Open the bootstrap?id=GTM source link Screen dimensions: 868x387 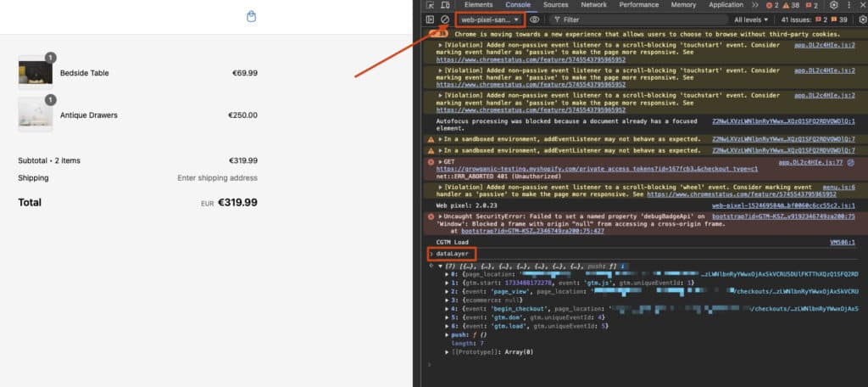(783, 216)
